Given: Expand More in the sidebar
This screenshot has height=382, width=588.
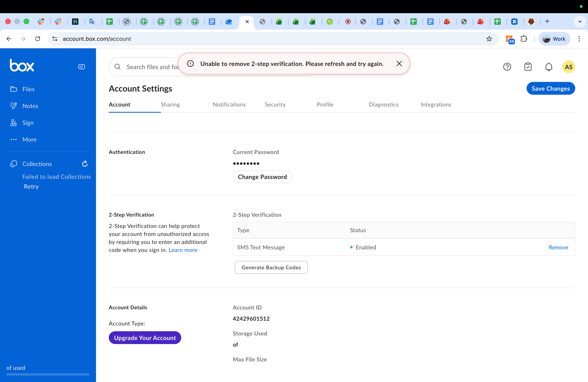Looking at the screenshot, I should pos(29,139).
